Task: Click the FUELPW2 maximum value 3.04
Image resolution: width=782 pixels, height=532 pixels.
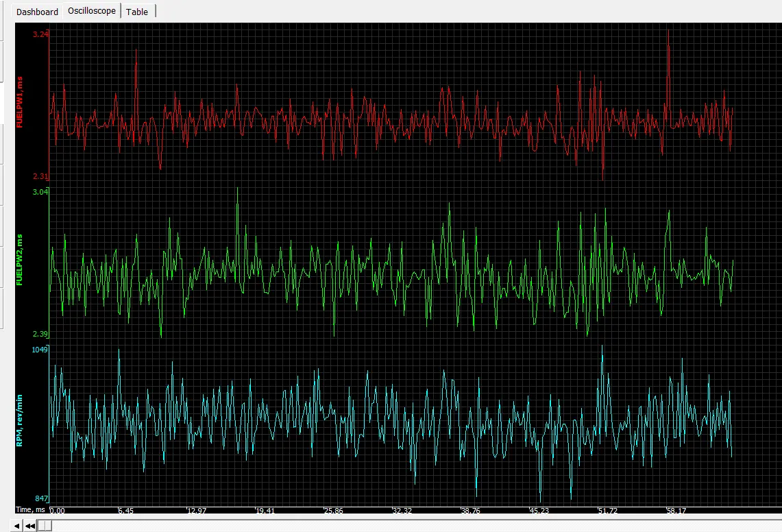Action: [40, 192]
